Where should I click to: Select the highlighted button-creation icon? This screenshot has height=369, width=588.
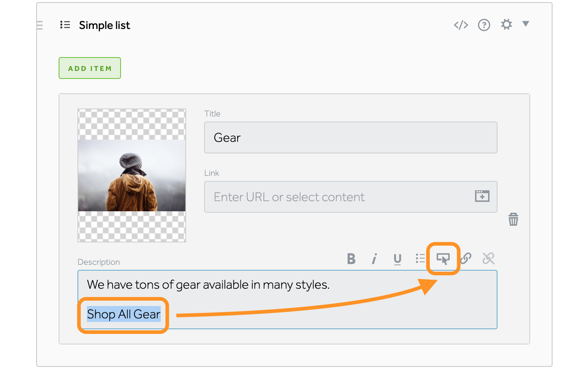(443, 259)
